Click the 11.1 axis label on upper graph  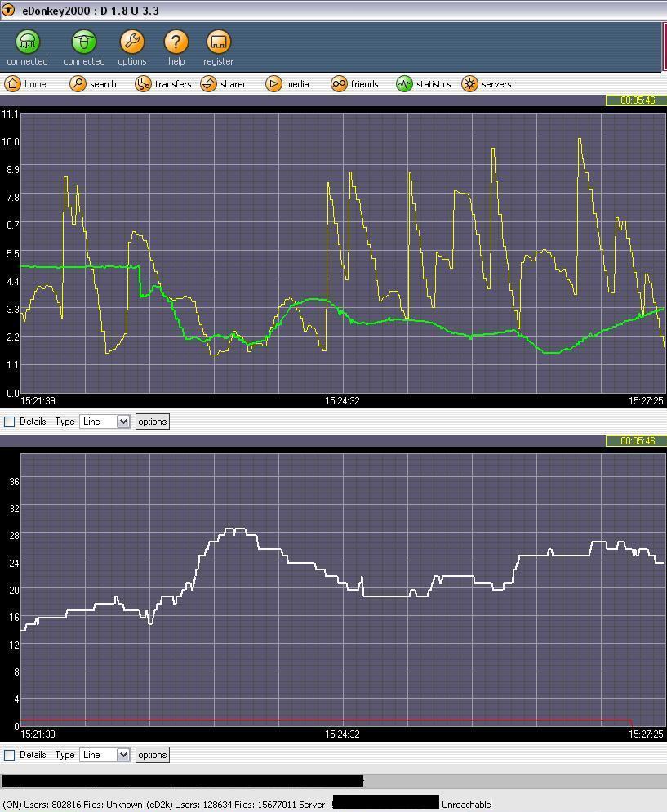(x=11, y=114)
